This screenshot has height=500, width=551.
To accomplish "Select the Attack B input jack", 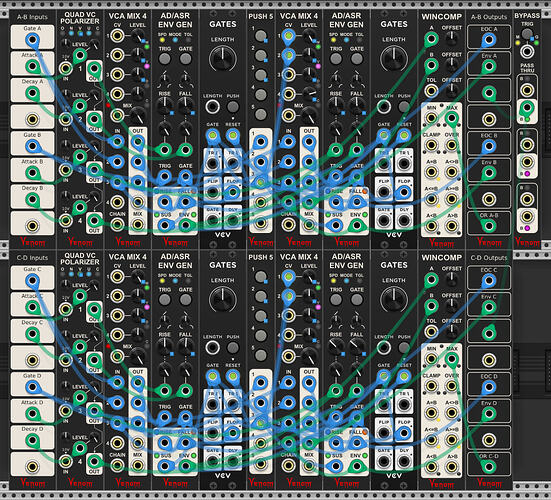I will (x=32, y=172).
